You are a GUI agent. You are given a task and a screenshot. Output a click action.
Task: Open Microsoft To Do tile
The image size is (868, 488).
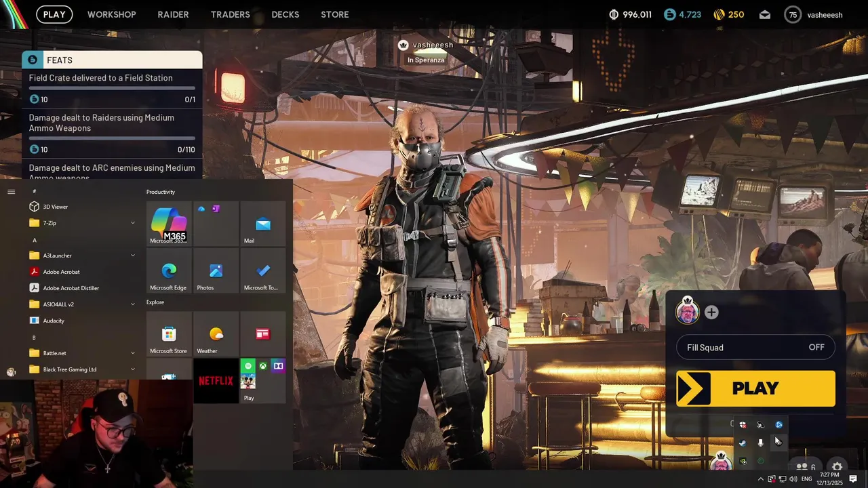263,270
